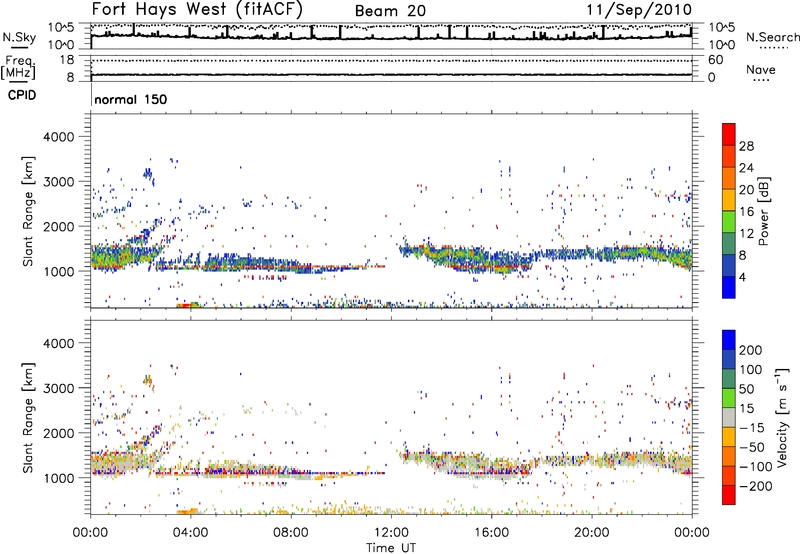Image resolution: width=800 pixels, height=554 pixels.
Task: Click the -100 label on velocity colorbar
Action: (756, 467)
